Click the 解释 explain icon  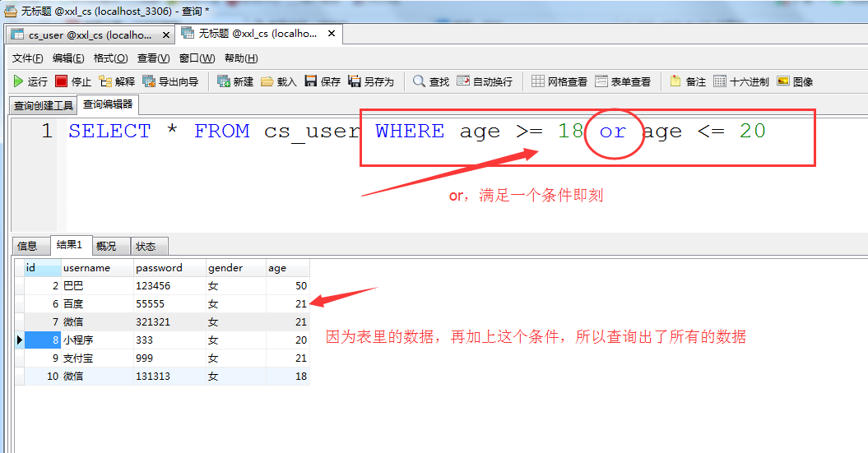tap(105, 82)
